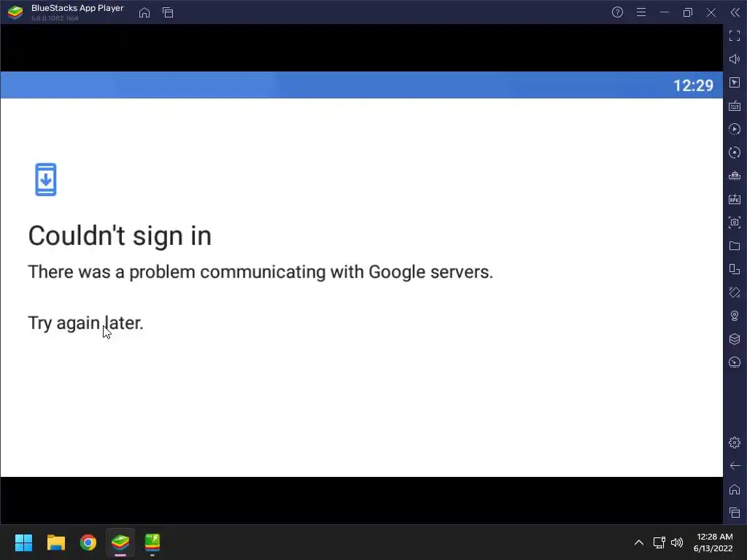The height and width of the screenshot is (560, 747).
Task: Open BlueStacks settings gear icon
Action: tap(735, 443)
